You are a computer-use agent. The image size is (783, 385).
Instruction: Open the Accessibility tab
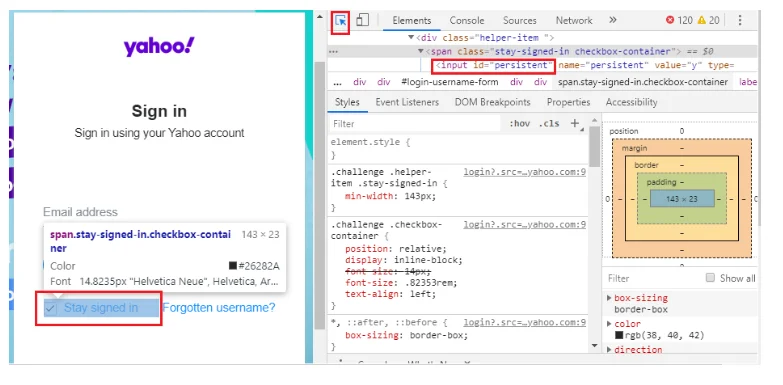pyautogui.click(x=631, y=102)
